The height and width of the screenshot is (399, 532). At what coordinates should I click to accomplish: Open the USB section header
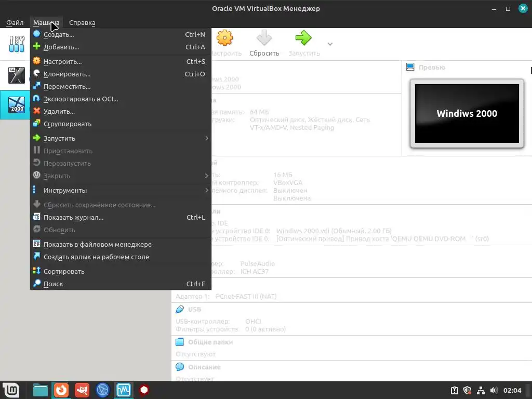(194, 310)
